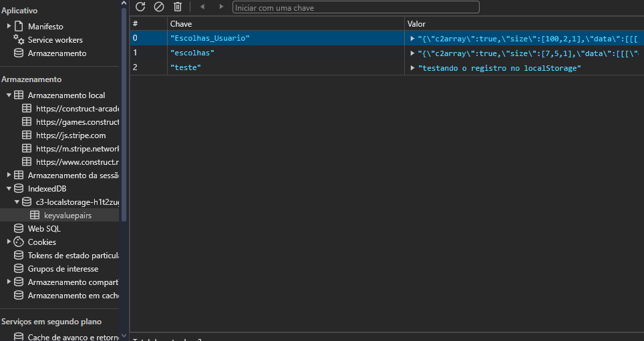Select the "Escolhas_Usuario" key cell
Image resolution: width=644 pixels, height=341 pixels.
click(x=286, y=38)
